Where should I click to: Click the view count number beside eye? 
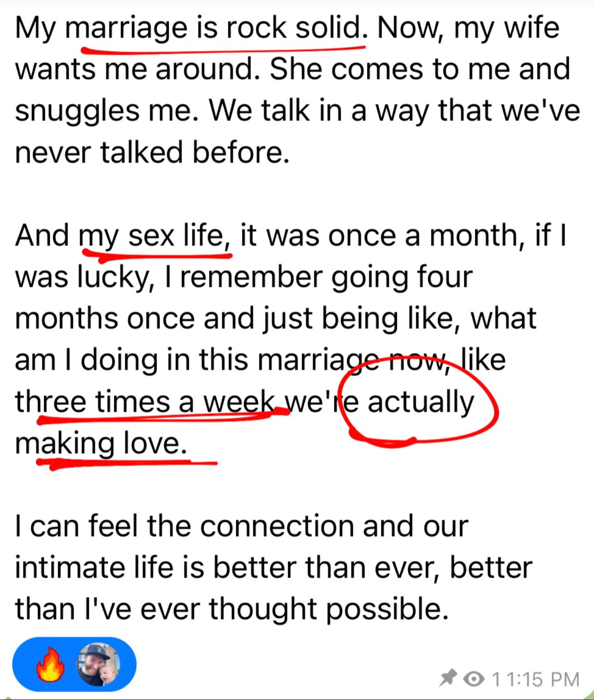click(x=495, y=679)
